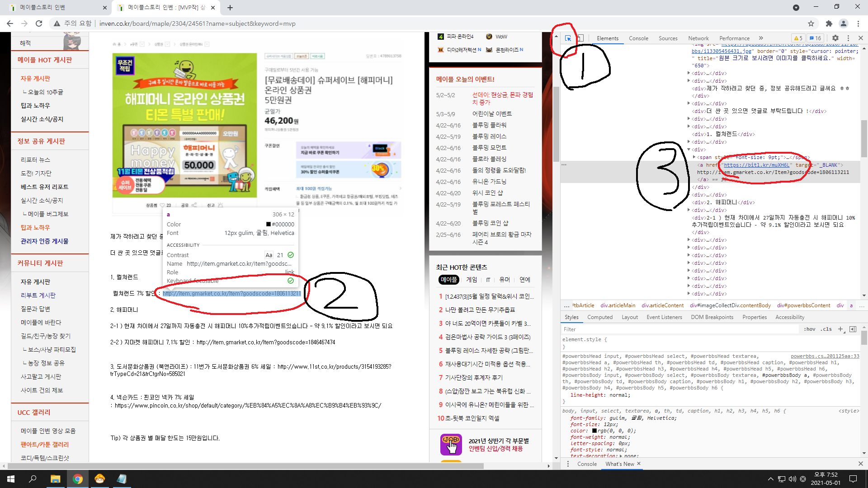Viewport: 868px width, 488px height.
Task: Open the Computed styles tab
Action: 600,317
